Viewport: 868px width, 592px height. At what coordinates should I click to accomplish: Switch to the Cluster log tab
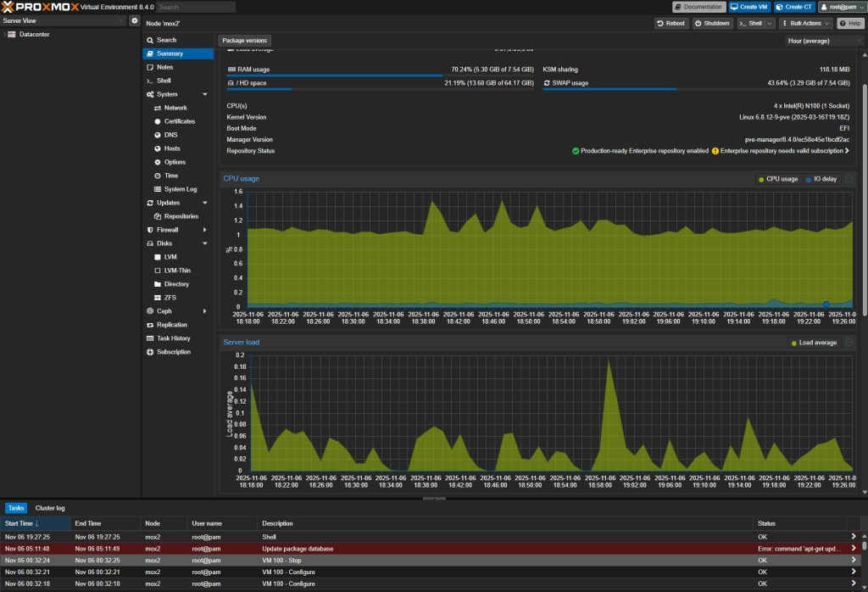(50, 508)
